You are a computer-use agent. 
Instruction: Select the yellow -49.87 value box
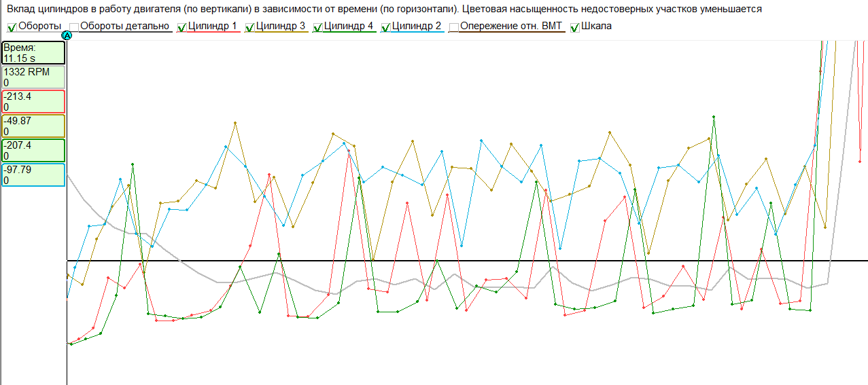(x=33, y=126)
